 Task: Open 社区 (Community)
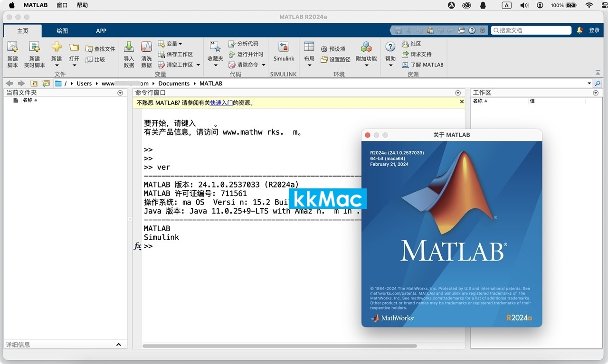pyautogui.click(x=411, y=44)
